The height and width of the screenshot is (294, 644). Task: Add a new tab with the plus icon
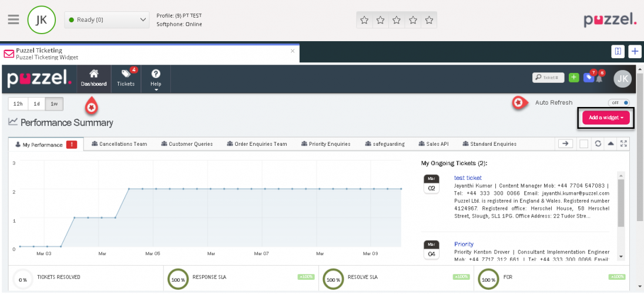tap(635, 51)
